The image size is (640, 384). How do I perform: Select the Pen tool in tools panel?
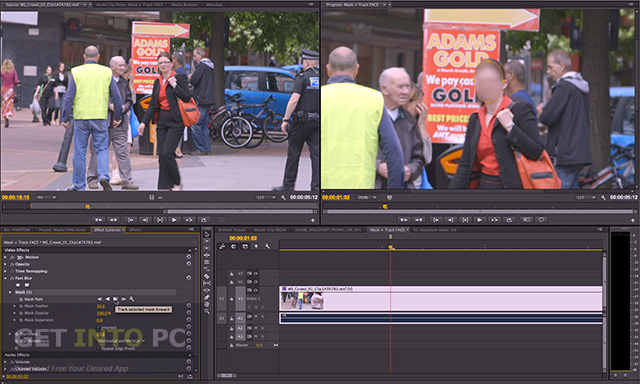tap(207, 297)
